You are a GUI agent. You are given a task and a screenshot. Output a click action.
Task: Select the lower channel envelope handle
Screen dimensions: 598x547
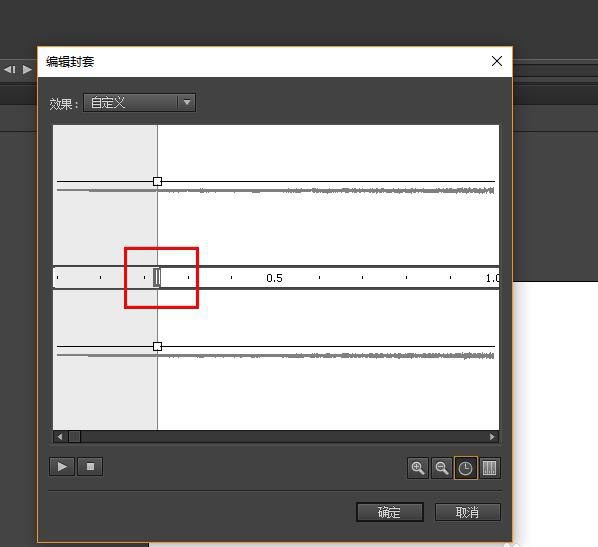click(x=158, y=346)
